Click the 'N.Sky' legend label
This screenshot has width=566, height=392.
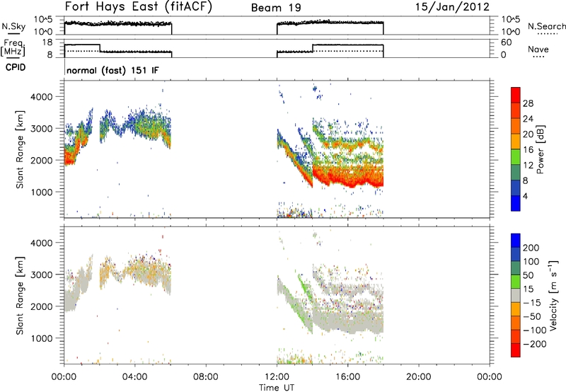[13, 26]
